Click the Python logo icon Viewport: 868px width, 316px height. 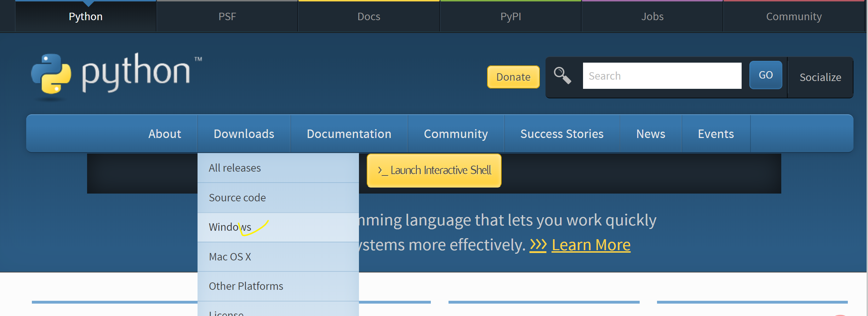51,74
